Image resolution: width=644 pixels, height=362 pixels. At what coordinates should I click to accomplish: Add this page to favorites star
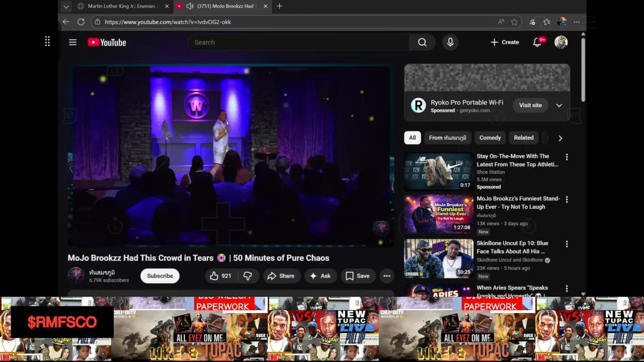(514, 22)
